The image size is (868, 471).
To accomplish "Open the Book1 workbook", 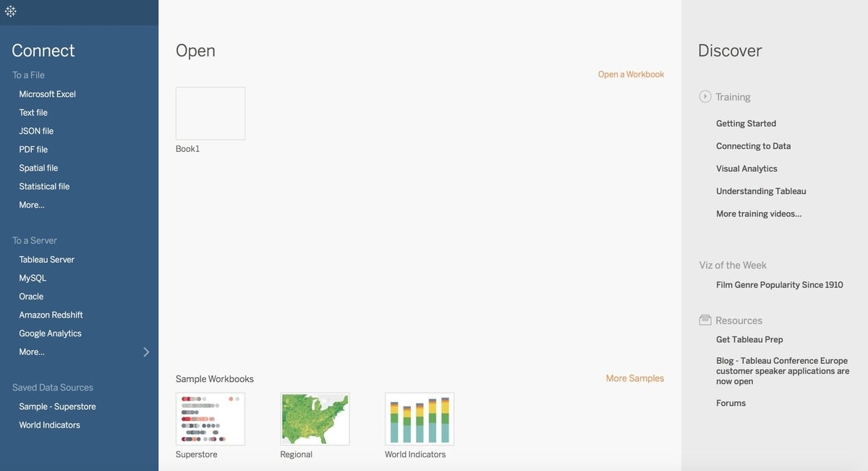I will pos(210,113).
